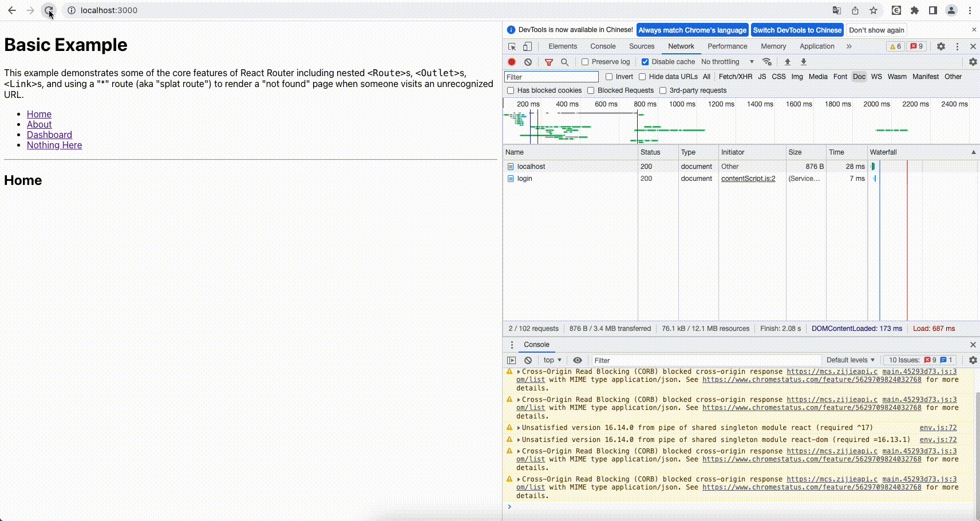This screenshot has width=980, height=521.
Task: Open the No throttling dropdown
Action: tap(727, 62)
